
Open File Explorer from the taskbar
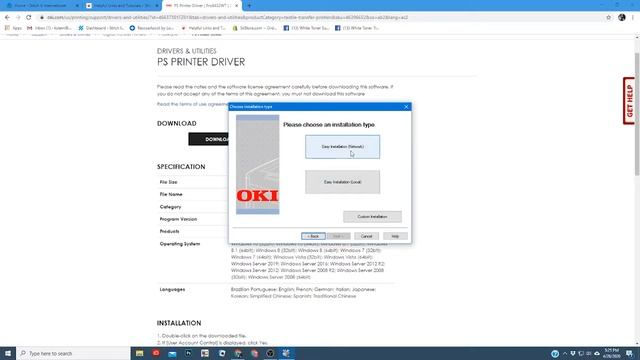(140, 353)
